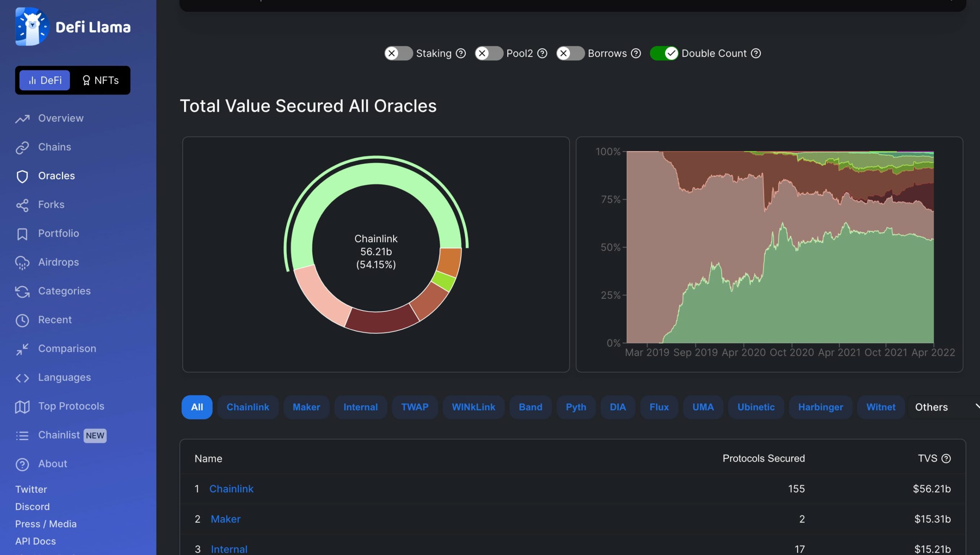Click the NEW badge beside Chainlist
Screen dimensions: 980x555
(95, 435)
